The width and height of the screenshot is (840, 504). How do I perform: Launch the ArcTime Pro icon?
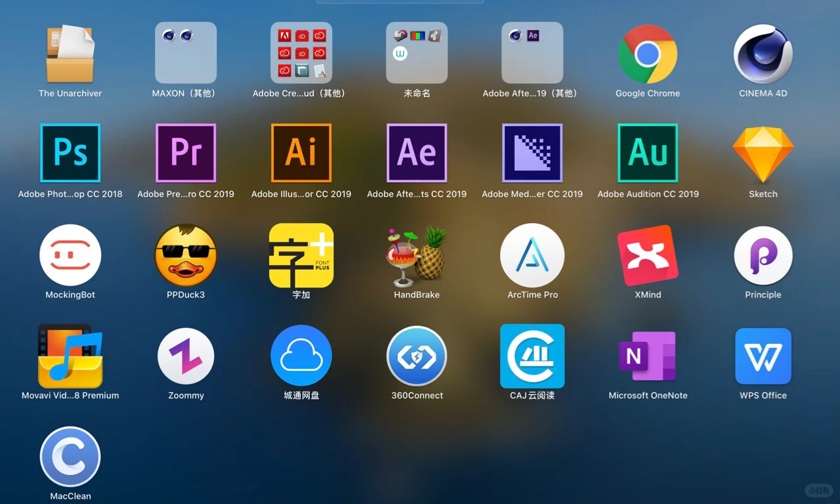click(532, 255)
